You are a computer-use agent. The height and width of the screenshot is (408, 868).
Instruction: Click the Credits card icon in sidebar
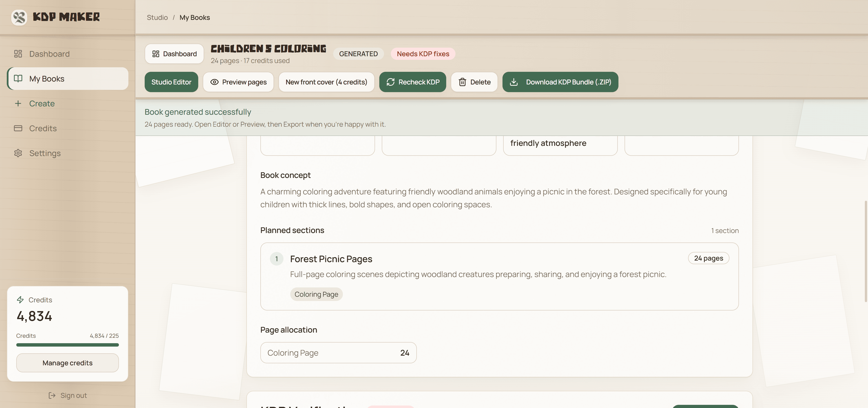(18, 128)
